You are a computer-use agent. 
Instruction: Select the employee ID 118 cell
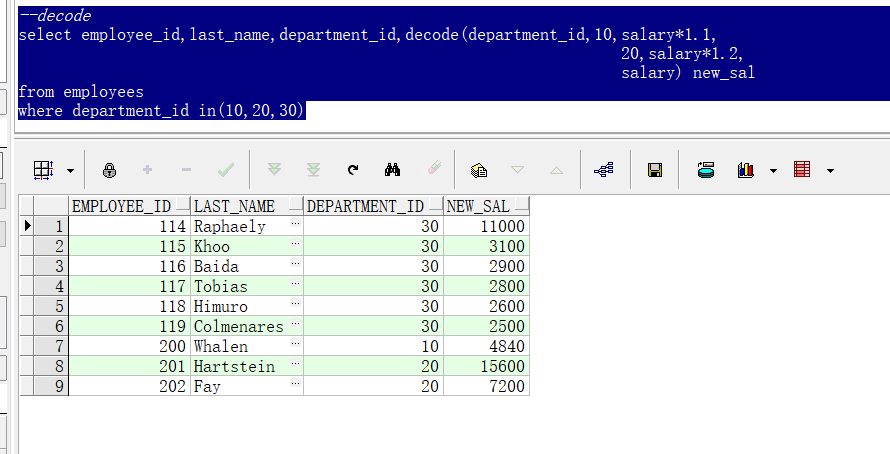coord(129,306)
